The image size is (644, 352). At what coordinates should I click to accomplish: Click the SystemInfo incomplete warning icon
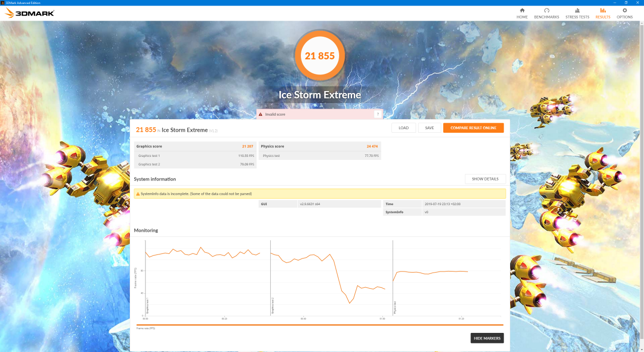click(138, 194)
